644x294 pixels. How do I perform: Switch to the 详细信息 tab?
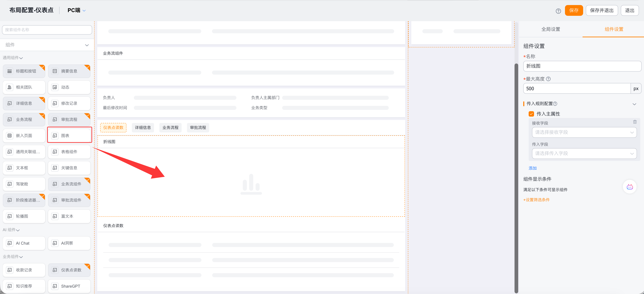click(x=143, y=127)
